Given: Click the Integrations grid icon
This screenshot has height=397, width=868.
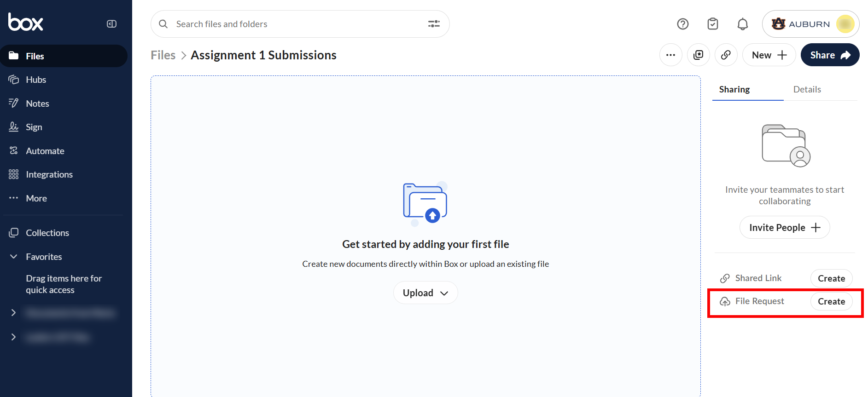Looking at the screenshot, I should coord(14,174).
